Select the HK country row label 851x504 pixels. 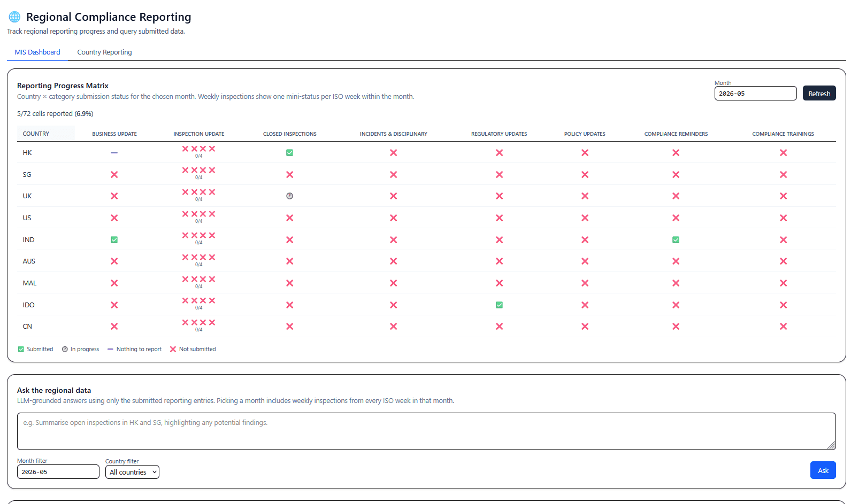(27, 153)
